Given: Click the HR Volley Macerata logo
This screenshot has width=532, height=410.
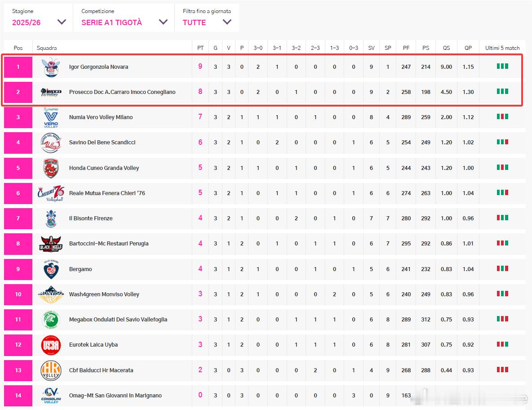Looking at the screenshot, I should (51, 370).
